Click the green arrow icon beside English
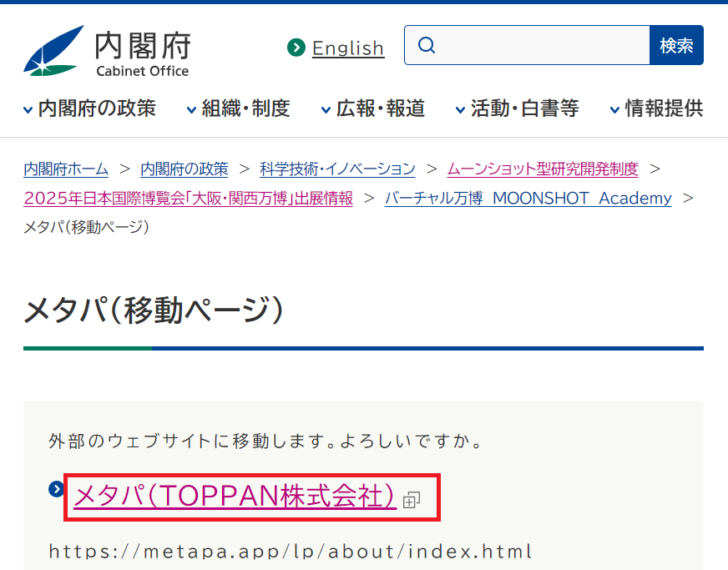This screenshot has height=570, width=728. point(296,48)
